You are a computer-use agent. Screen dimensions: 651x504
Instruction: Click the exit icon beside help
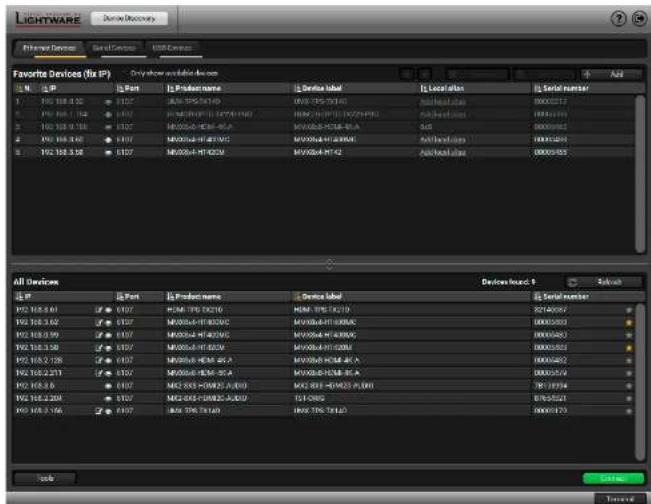click(x=639, y=19)
